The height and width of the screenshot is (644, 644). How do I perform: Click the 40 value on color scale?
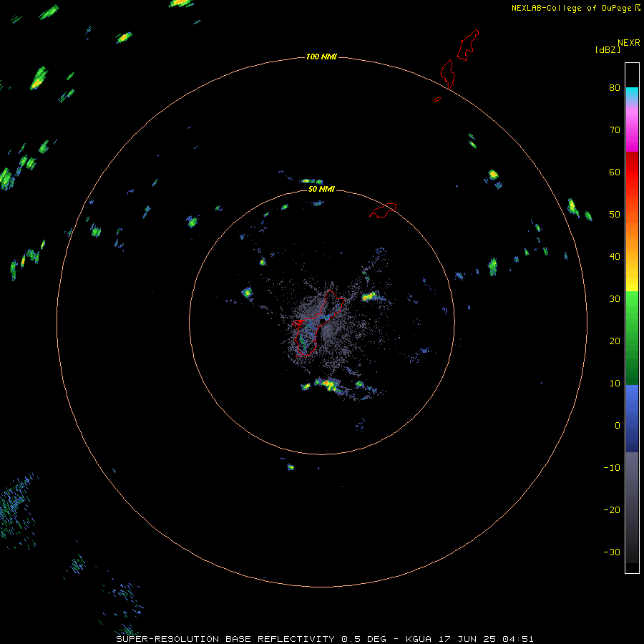[615, 256]
